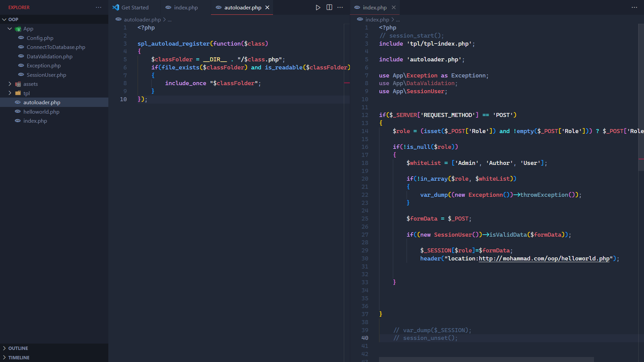Open SessionUser.php file
Image resolution: width=644 pixels, height=362 pixels.
tap(46, 75)
